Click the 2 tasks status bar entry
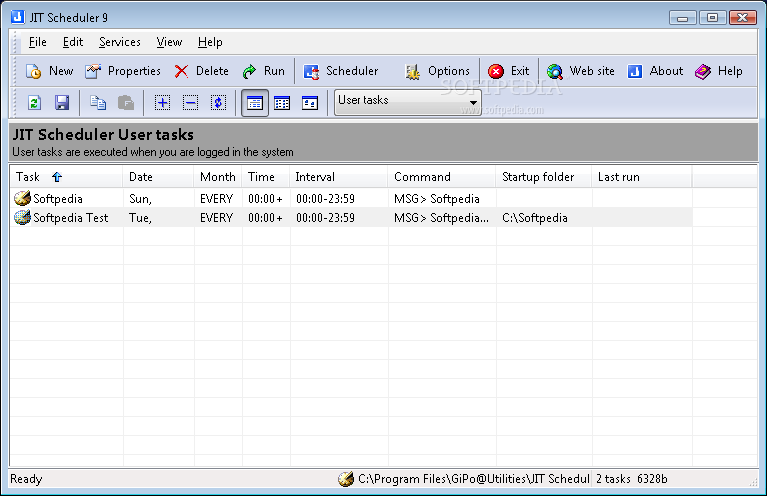Screen dimensions: 767x496 (613, 479)
